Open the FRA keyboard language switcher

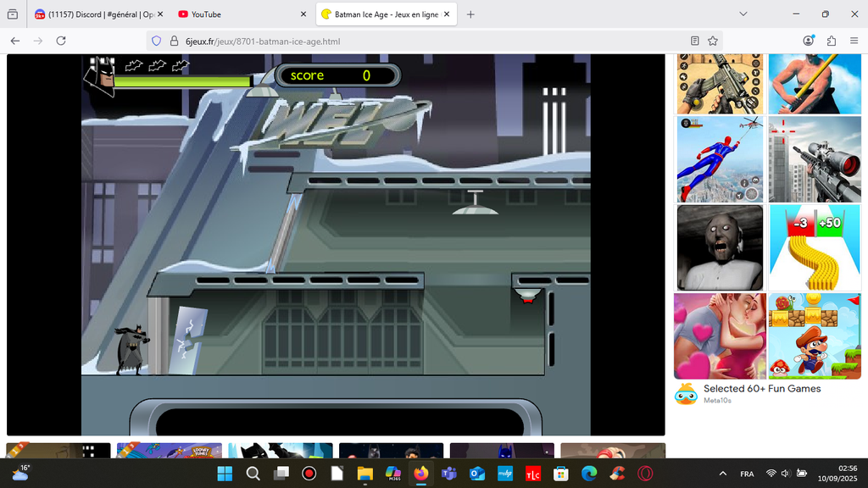[747, 474]
